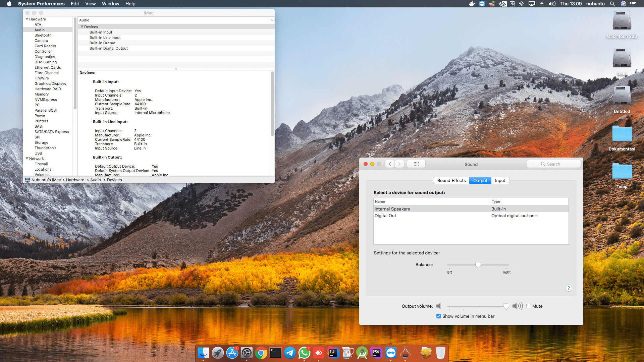Open Telegram from the Dock

click(x=290, y=353)
